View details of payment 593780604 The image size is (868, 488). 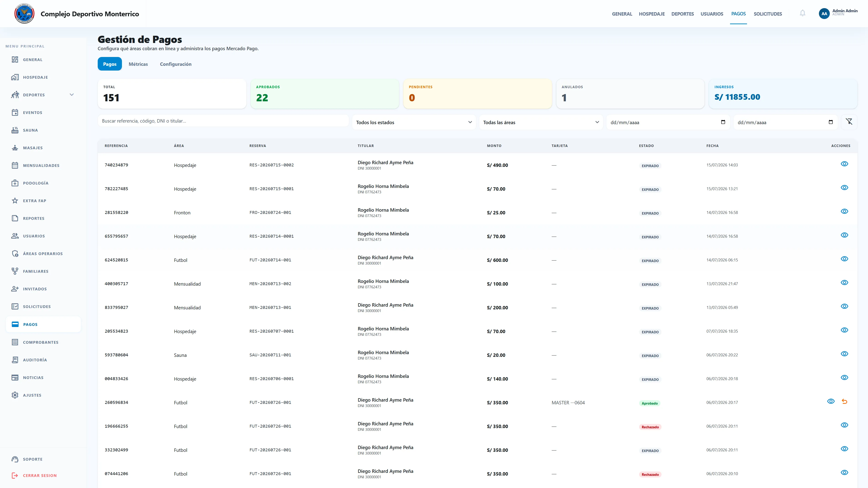tap(844, 354)
